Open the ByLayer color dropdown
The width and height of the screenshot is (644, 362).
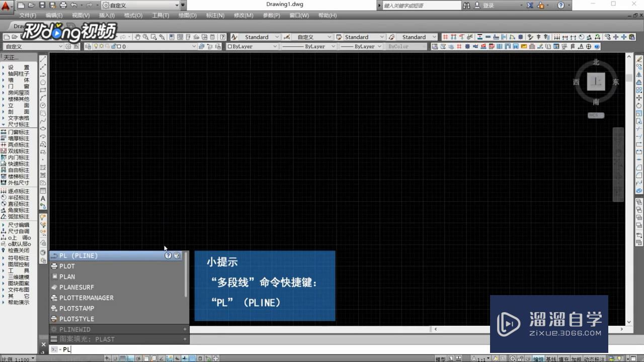[252, 46]
